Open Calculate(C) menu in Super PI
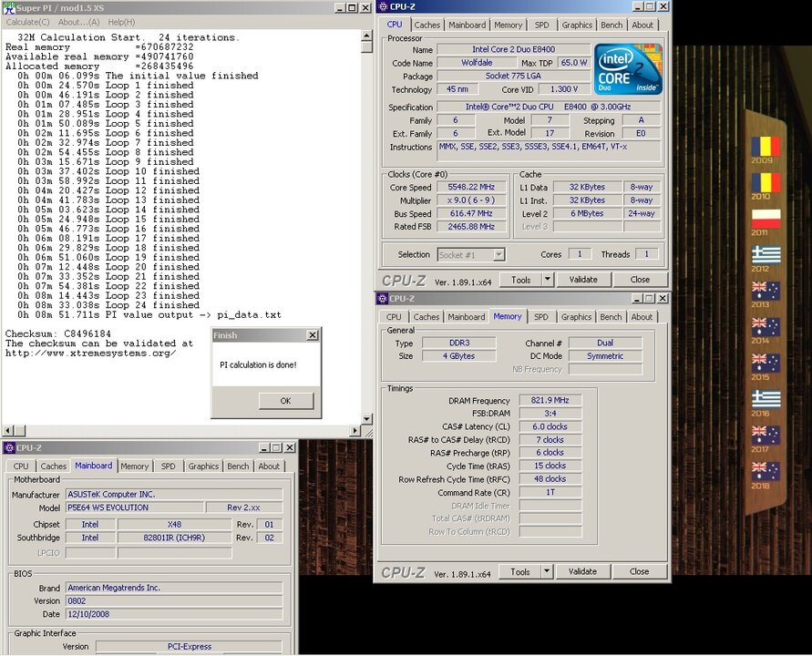 (x=28, y=22)
